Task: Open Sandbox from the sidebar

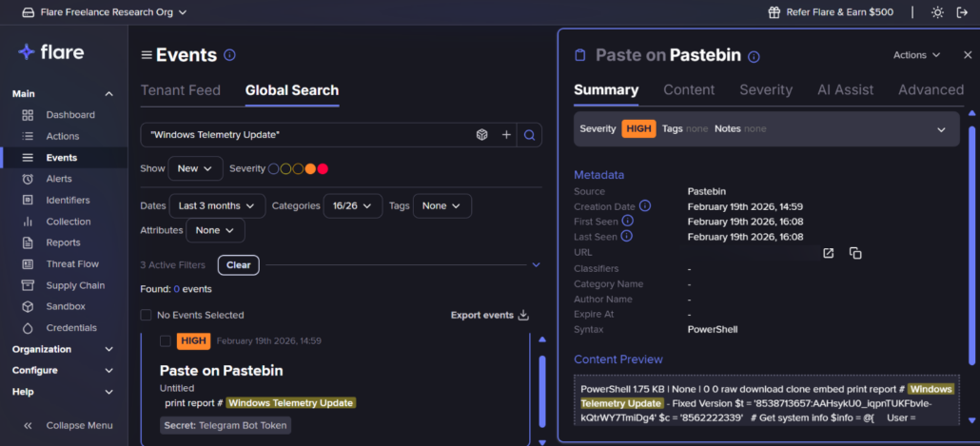Action: (x=66, y=306)
